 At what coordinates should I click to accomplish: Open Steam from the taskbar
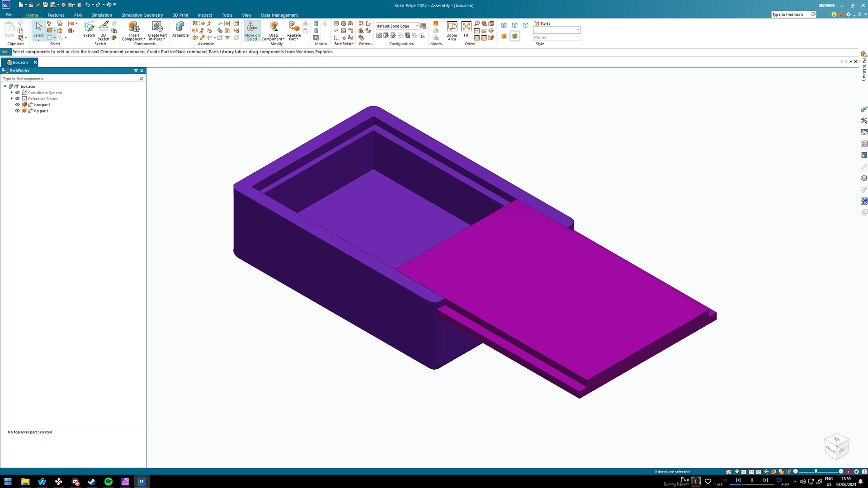(x=92, y=482)
